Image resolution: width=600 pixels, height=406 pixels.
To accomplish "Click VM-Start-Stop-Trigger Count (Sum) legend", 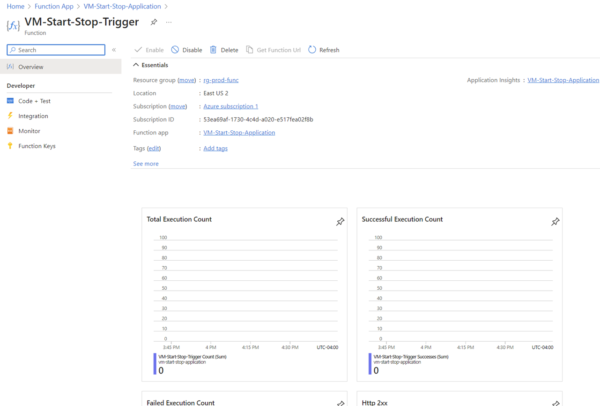I will tap(192, 357).
